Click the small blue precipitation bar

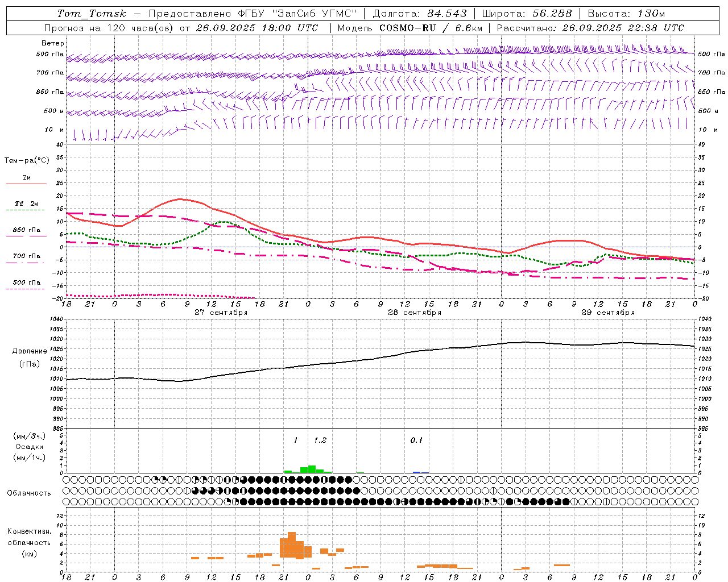click(x=417, y=472)
